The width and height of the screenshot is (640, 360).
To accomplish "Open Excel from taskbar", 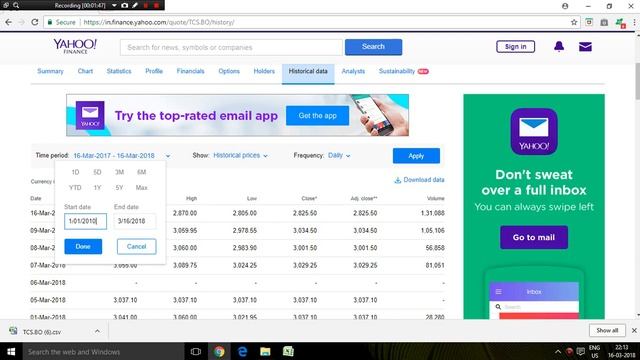I will click(x=288, y=351).
